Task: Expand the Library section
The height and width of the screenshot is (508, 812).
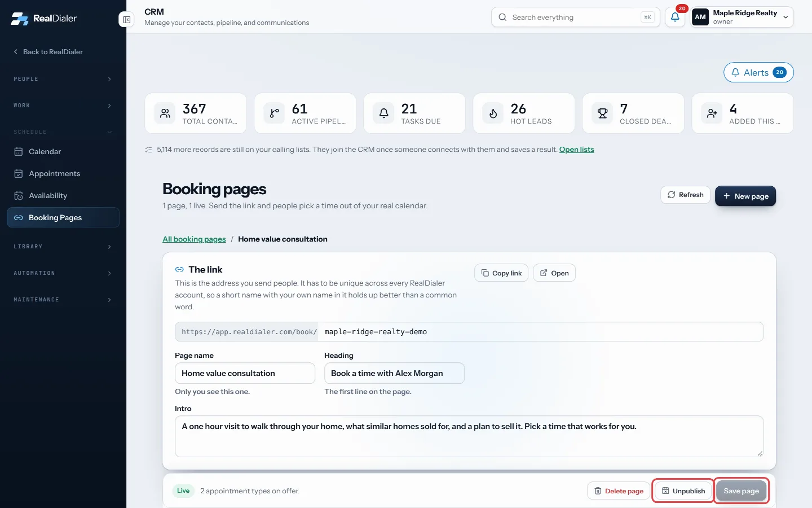Action: point(63,247)
